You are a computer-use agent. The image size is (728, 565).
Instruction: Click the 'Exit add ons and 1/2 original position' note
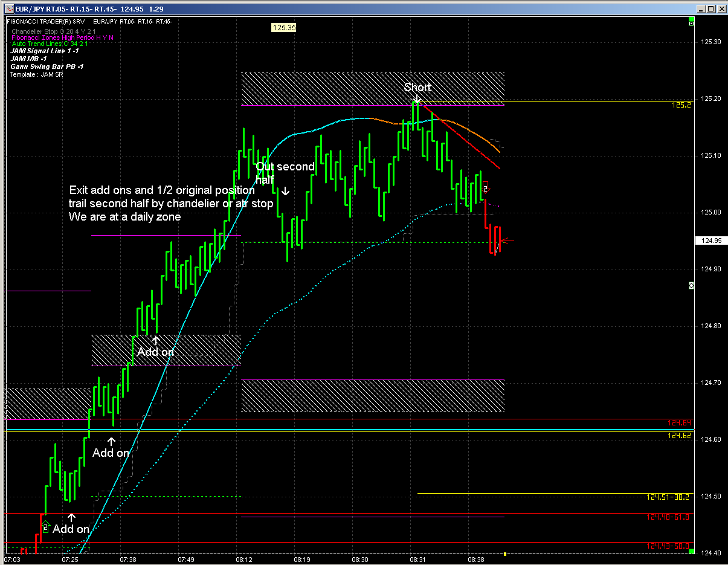(x=162, y=190)
